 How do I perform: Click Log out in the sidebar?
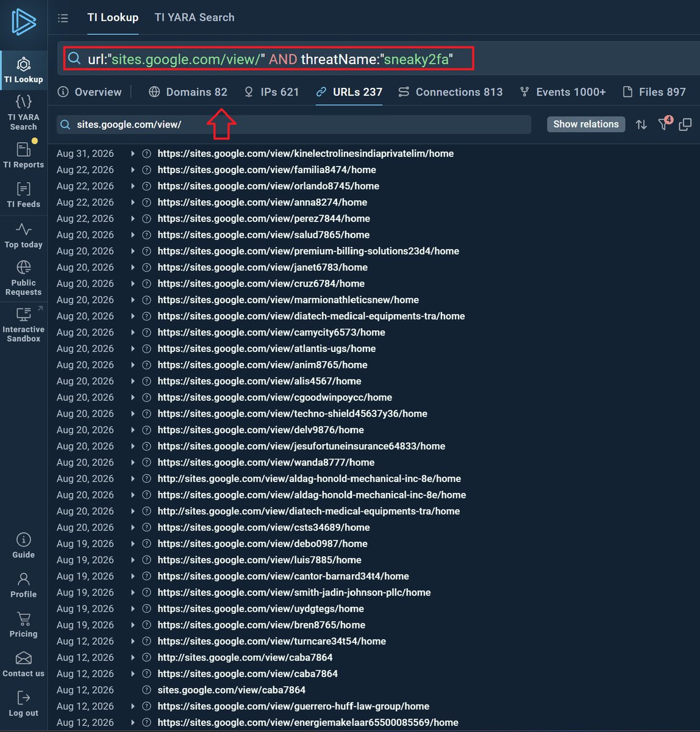coord(23,704)
